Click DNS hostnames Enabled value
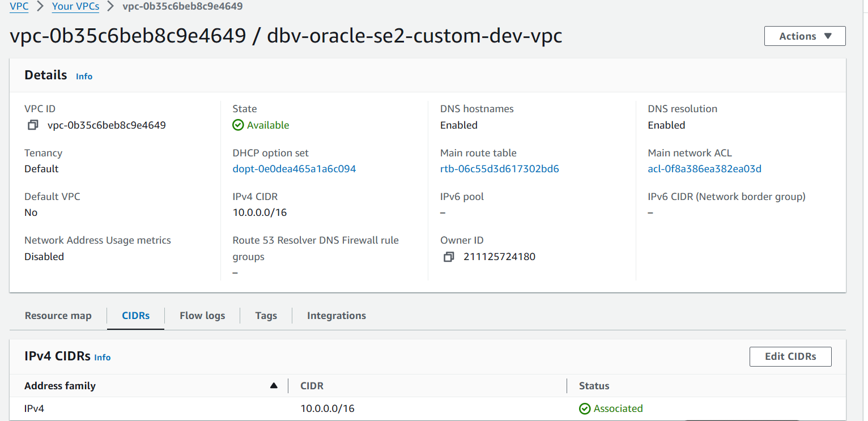868x421 pixels. click(459, 125)
